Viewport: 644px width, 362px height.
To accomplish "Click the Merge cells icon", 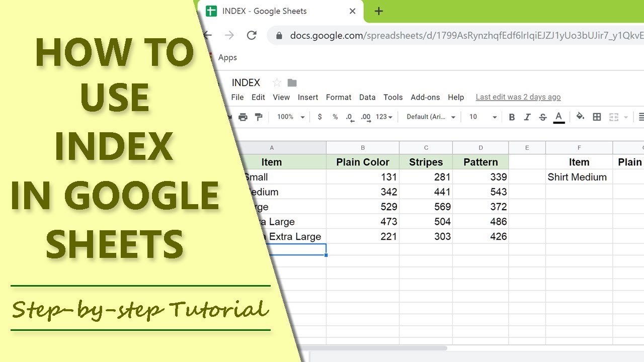I will pyautogui.click(x=614, y=117).
